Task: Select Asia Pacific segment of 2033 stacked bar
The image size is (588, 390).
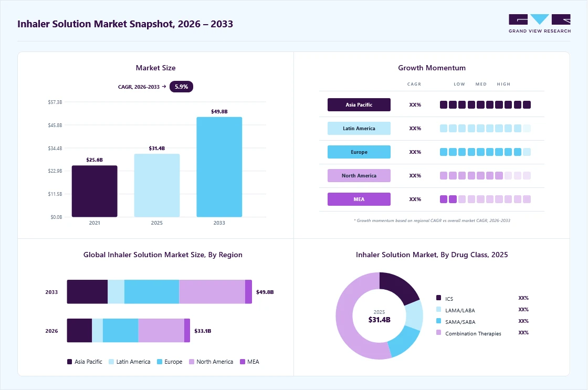Action: click(x=87, y=292)
